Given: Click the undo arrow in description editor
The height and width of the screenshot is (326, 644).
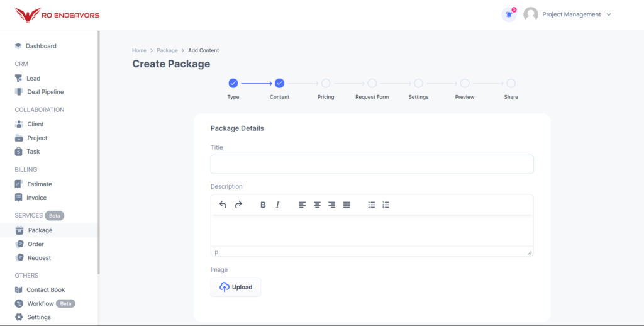Looking at the screenshot, I should [223, 205].
